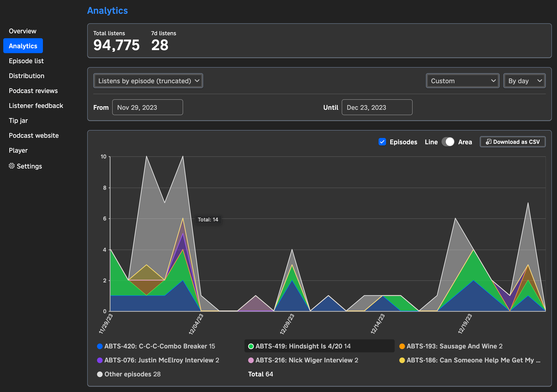Click the Until date field showing Dec 23, 2023

coord(377,107)
